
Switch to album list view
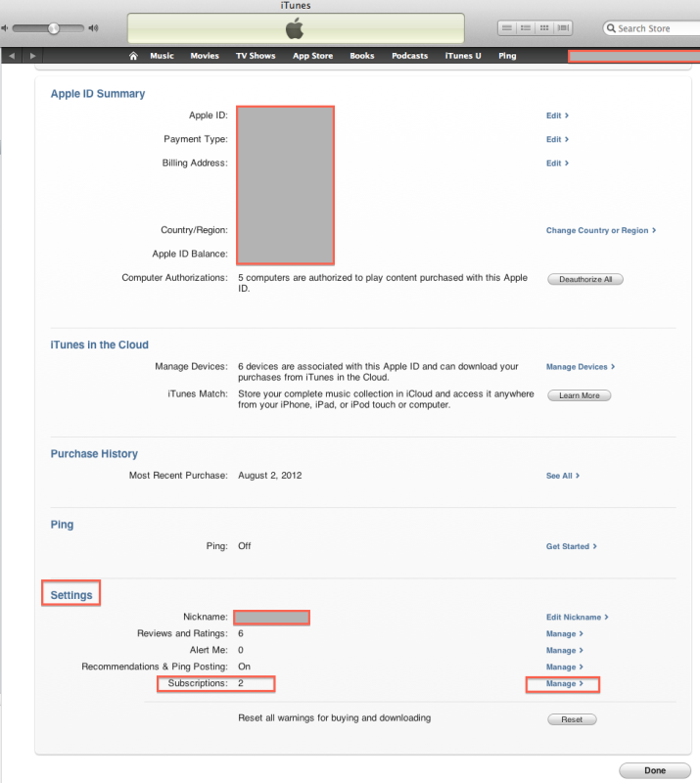[526, 28]
